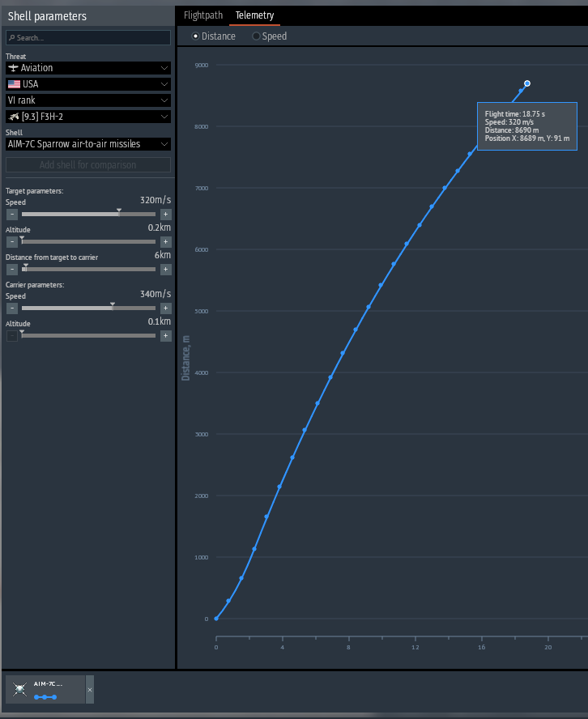Click the 0.1km carrier altitude value
The height and width of the screenshot is (719, 588).
160,322
